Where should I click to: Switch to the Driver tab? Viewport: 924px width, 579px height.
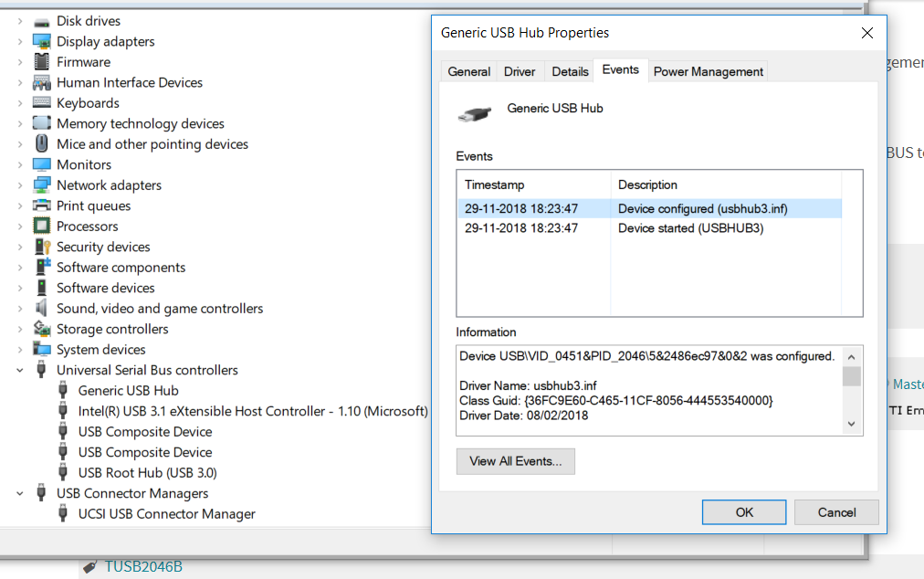[520, 71]
